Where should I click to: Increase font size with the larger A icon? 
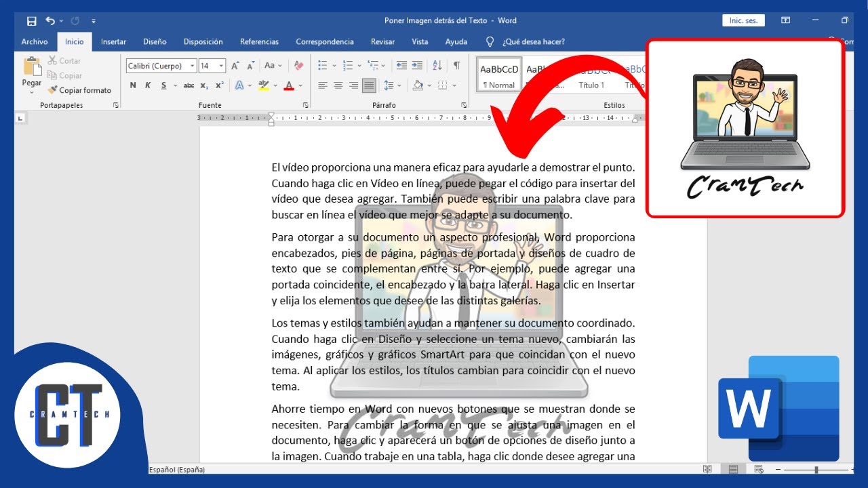[235, 66]
